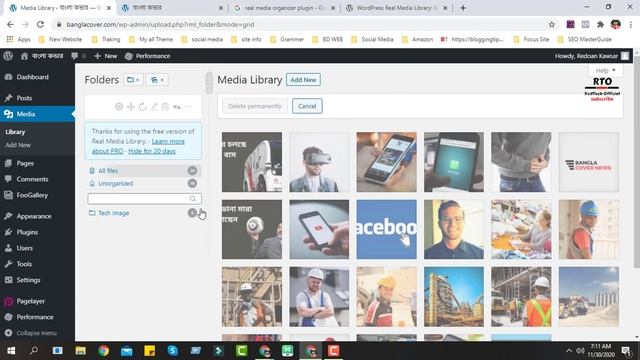This screenshot has width=640, height=360.
Task: Click the search magnifier in folder search box
Action: click(193, 198)
